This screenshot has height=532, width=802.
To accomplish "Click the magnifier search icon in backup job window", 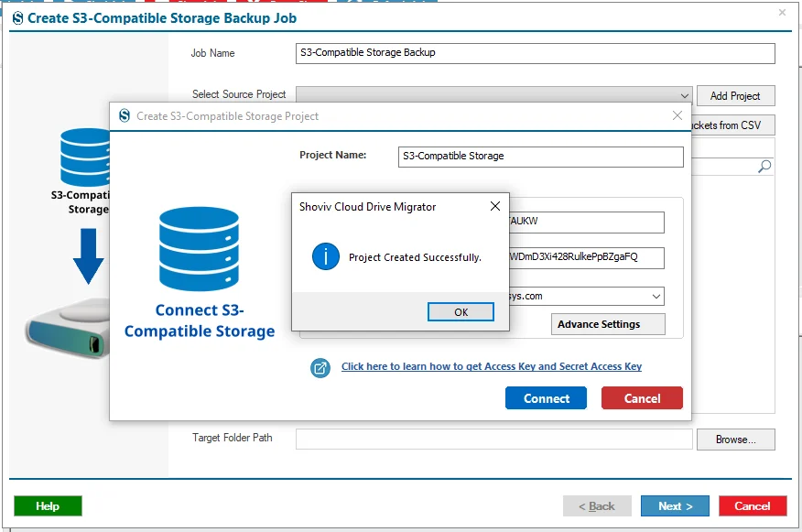I will [764, 167].
